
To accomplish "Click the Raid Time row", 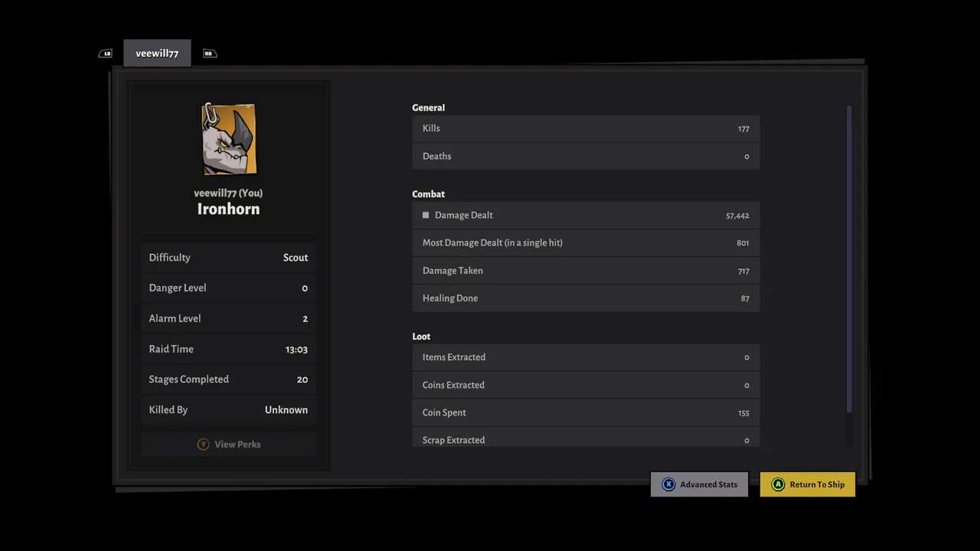I will tap(228, 349).
